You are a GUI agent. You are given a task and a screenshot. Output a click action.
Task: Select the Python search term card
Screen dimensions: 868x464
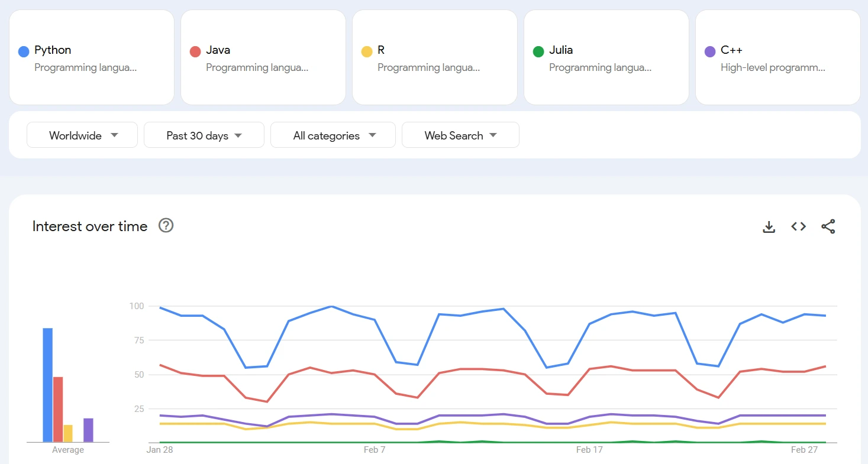point(92,57)
